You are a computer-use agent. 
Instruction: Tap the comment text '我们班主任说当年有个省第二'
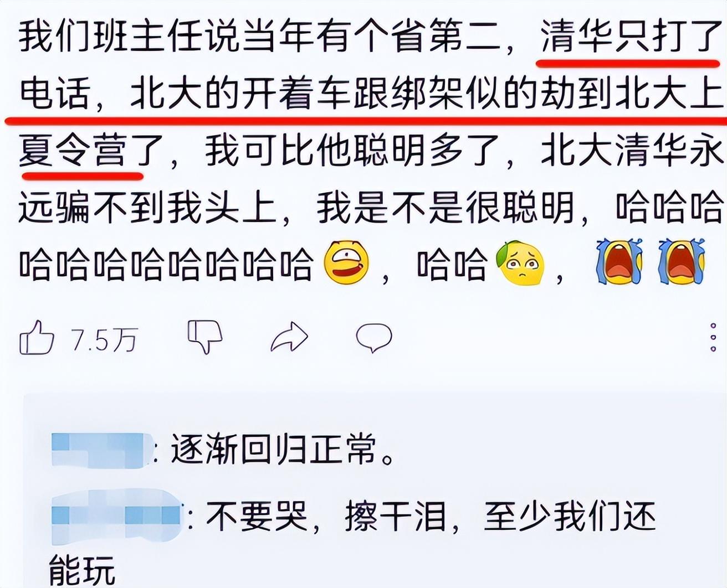coord(259,37)
